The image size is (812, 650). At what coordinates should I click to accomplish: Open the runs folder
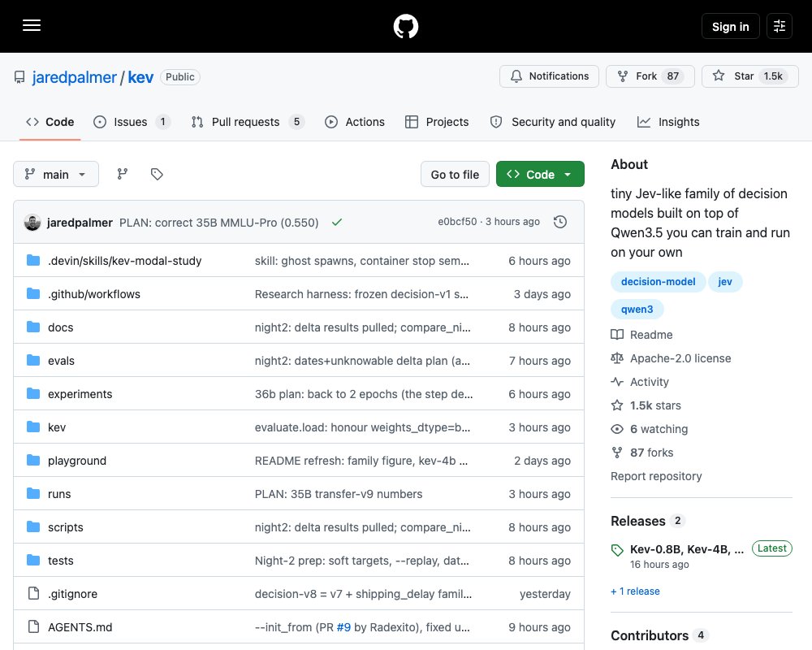(59, 494)
